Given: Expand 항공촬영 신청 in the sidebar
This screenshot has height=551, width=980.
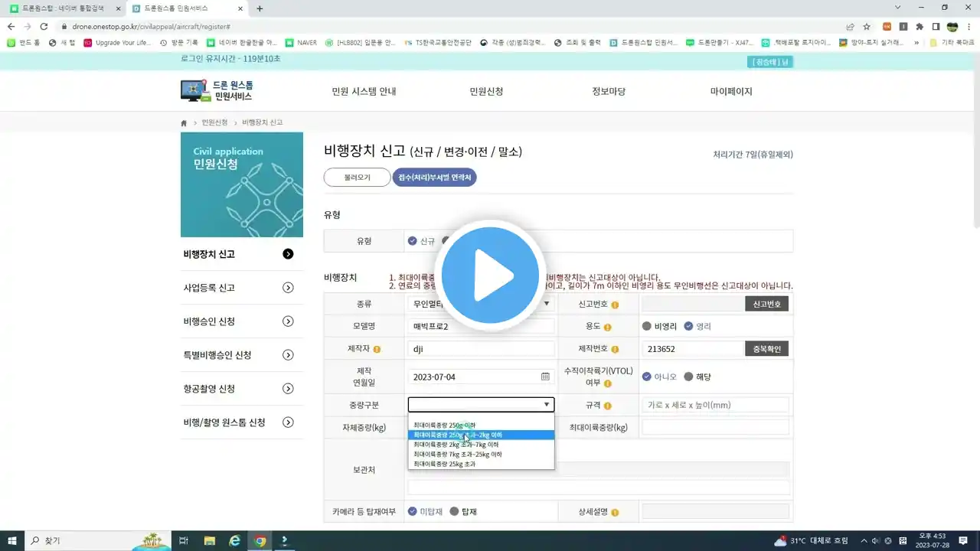Looking at the screenshot, I should pyautogui.click(x=288, y=389).
